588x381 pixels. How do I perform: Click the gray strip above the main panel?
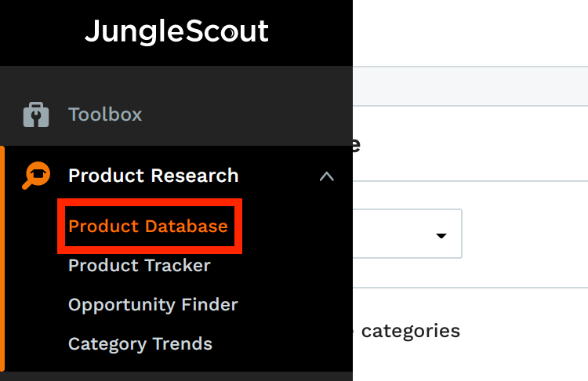click(470, 85)
